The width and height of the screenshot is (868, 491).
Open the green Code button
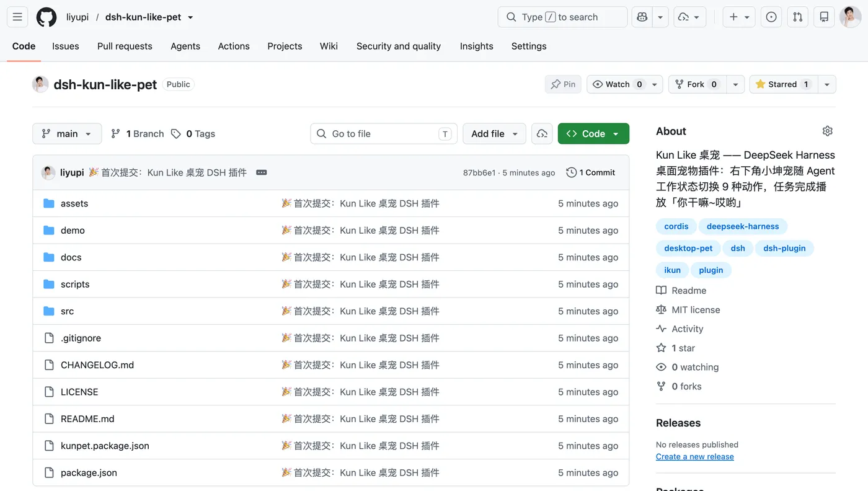593,134
